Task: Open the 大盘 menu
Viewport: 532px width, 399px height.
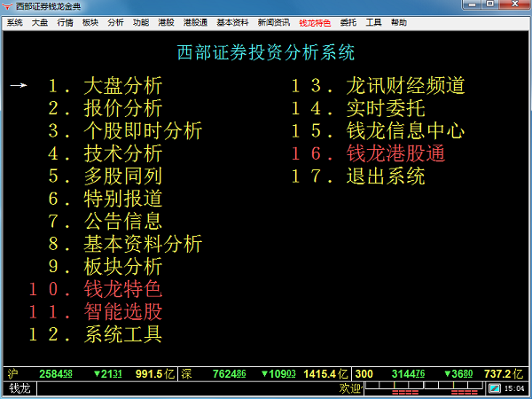Action: tap(40, 21)
